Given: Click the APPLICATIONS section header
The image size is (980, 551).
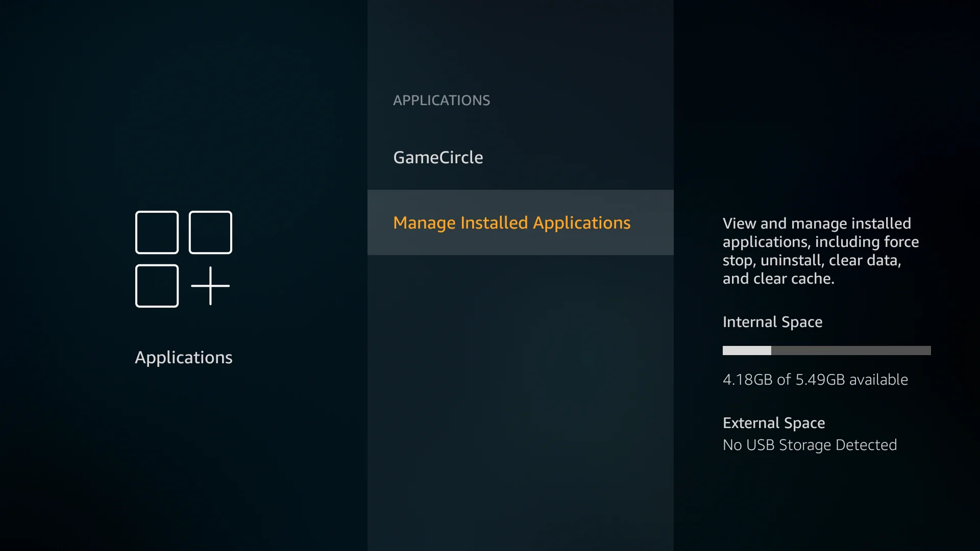Looking at the screenshot, I should click(441, 100).
